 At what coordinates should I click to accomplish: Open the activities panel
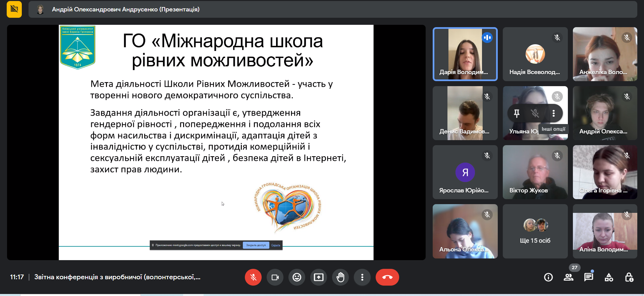[609, 277]
